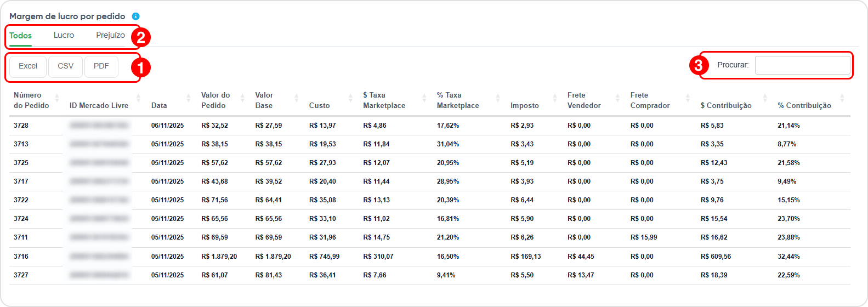This screenshot has height=307, width=868.
Task: Sort by % Contribuição column arrows
Action: [x=842, y=98]
